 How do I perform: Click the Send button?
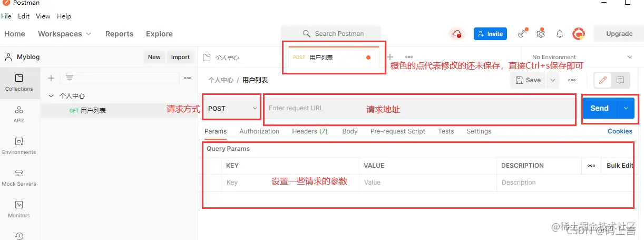pos(600,108)
